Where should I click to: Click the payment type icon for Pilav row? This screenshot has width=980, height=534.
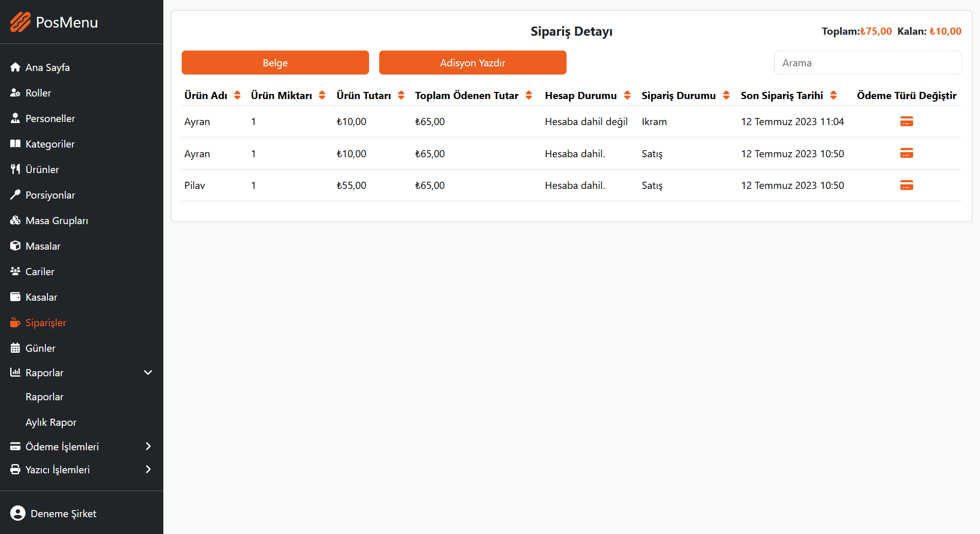(x=906, y=185)
